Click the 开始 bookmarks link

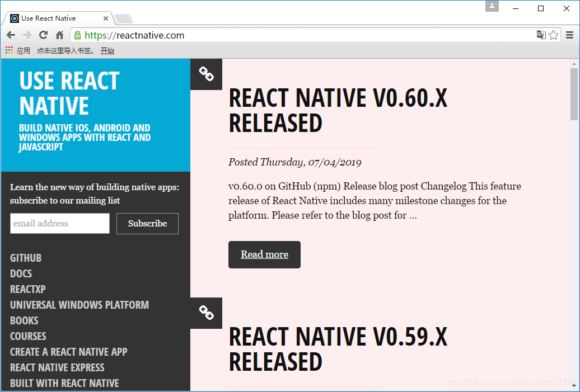point(107,51)
